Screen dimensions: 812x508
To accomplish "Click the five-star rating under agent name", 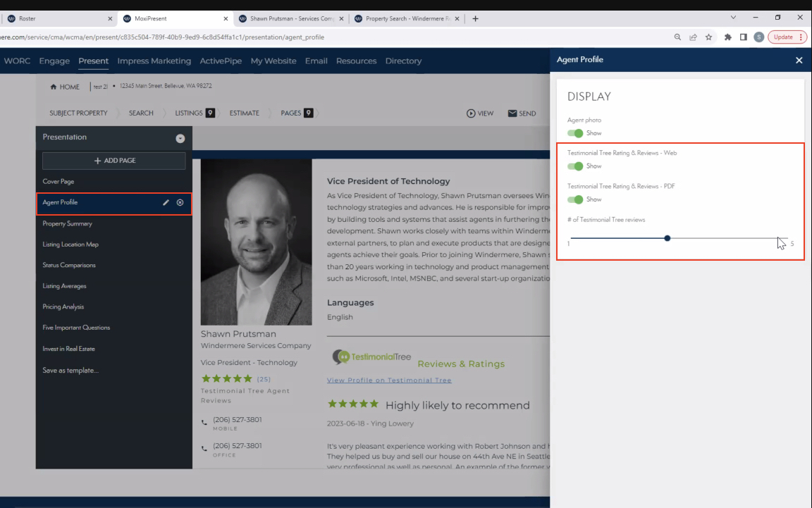I will [x=227, y=378].
